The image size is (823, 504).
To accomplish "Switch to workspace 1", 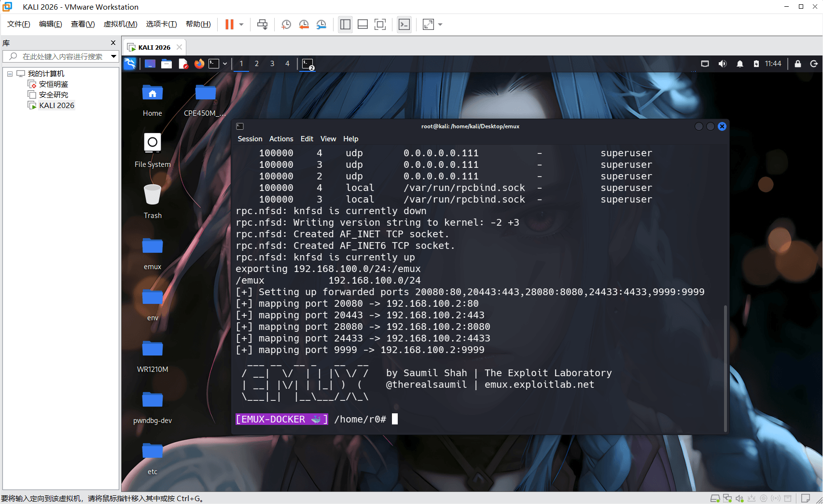I will [241, 64].
